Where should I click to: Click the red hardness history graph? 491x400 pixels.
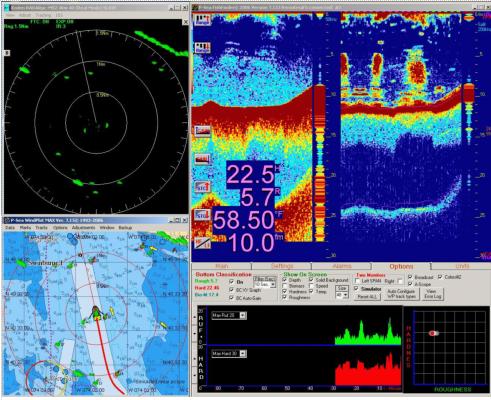pyautogui.click(x=368, y=369)
